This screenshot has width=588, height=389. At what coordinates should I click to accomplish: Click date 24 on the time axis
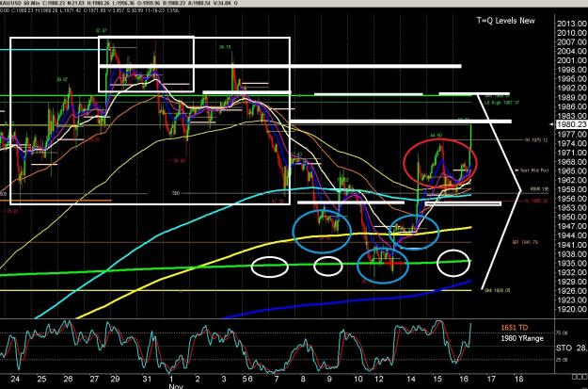[x=16, y=380]
